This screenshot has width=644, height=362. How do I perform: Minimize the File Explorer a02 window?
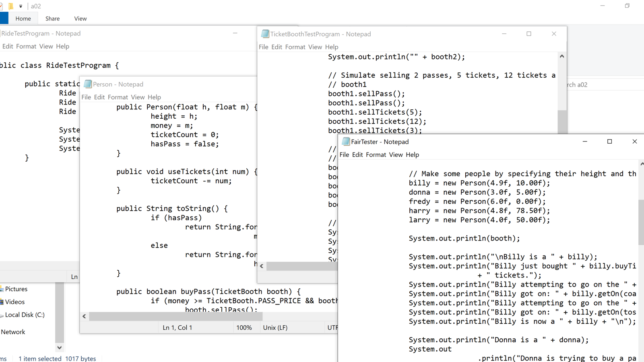pos(603,6)
